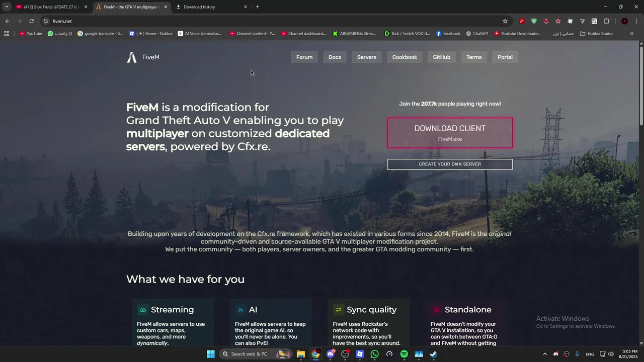
Task: Open the red pickaxe extension icon
Action: [522, 21]
